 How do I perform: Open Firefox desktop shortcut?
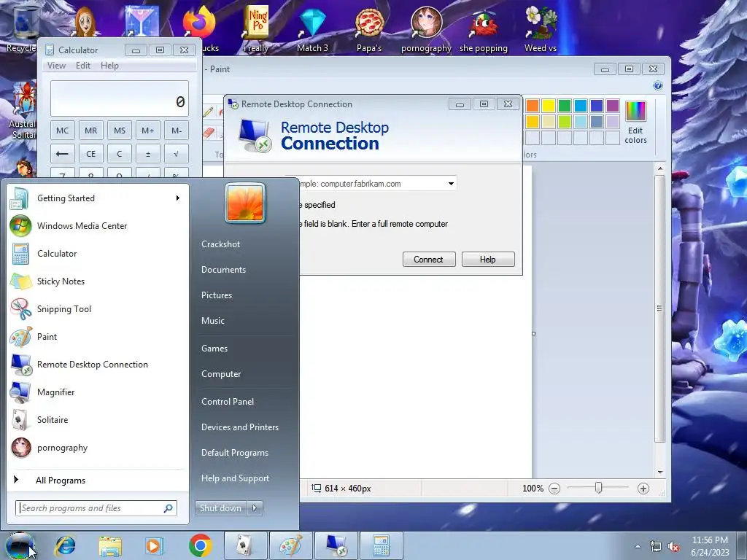(x=200, y=23)
